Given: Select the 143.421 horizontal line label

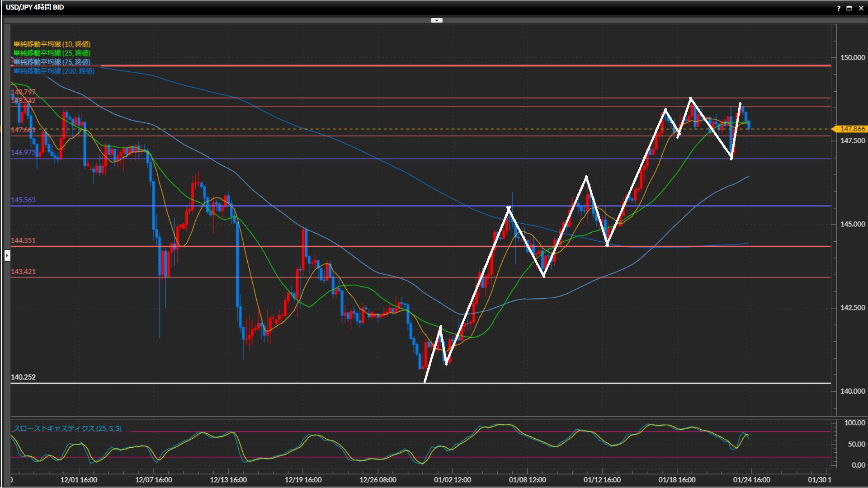Looking at the screenshot, I should point(23,272).
